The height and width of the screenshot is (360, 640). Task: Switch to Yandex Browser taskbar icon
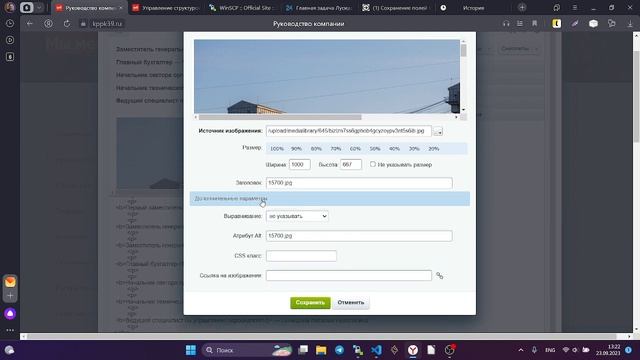413,350
